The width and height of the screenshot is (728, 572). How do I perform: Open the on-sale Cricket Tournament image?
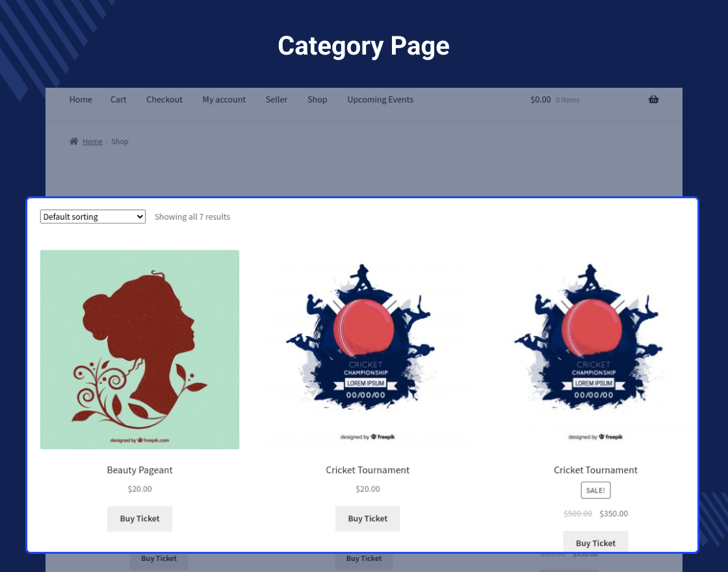(x=595, y=350)
